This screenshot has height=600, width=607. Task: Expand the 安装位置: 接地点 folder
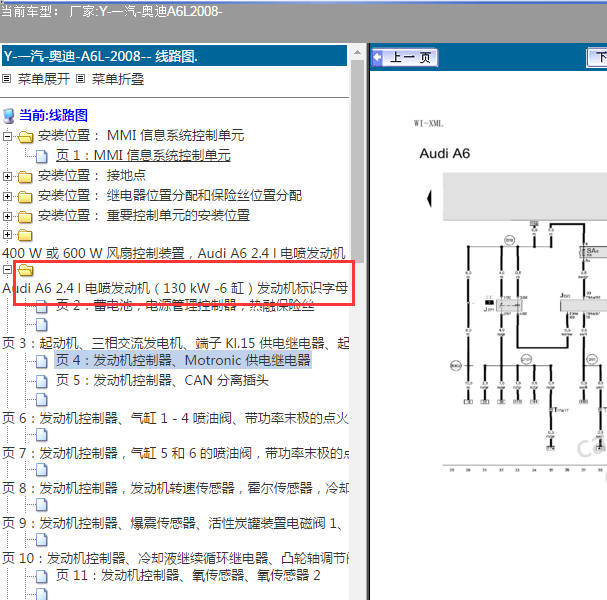click(x=7, y=176)
